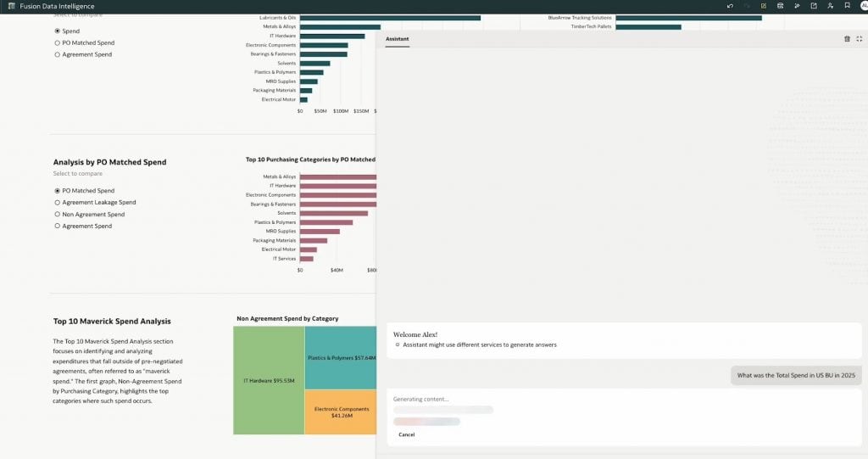This screenshot has width=868, height=459.
Task: Click the Generating content... status text
Action: [x=420, y=399]
